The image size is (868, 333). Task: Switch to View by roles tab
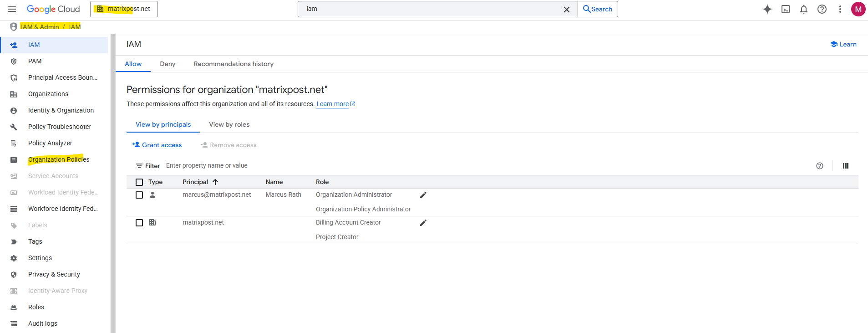[229, 124]
